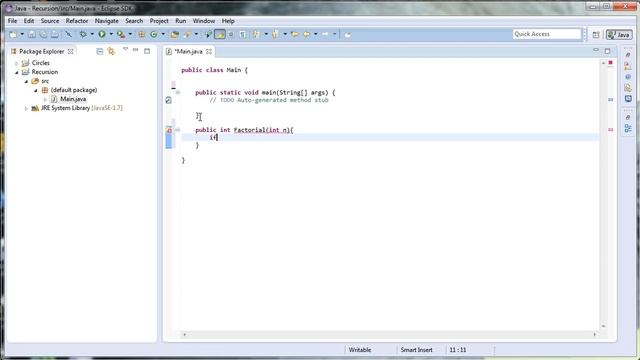Screen dimensions: 640x360
Task: Open Console view from right trim bar
Action: pyautogui.click(x=628, y=98)
